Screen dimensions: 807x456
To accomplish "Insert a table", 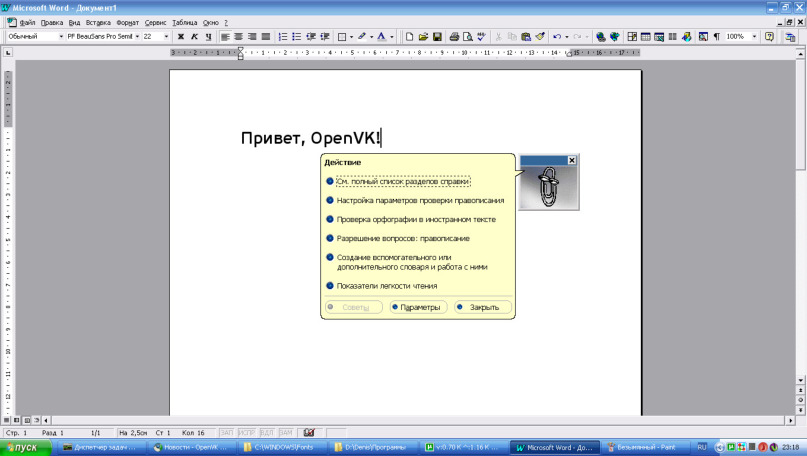I will pyautogui.click(x=645, y=37).
